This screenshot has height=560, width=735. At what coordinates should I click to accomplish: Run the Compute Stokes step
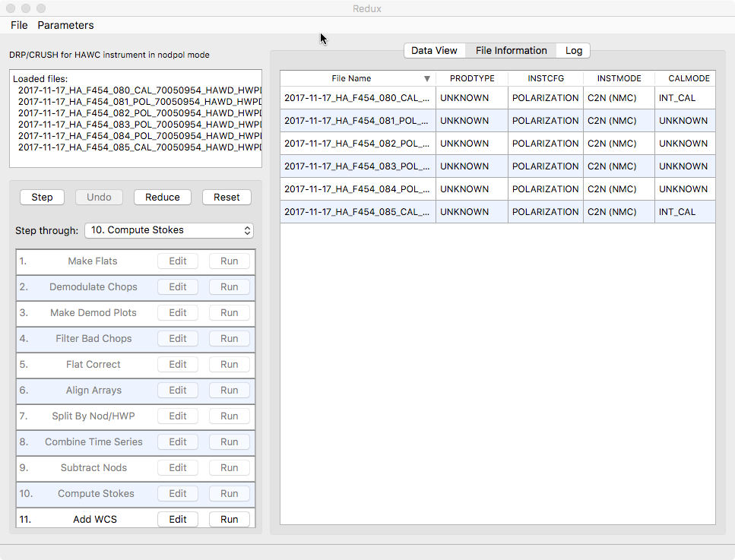[230, 493]
